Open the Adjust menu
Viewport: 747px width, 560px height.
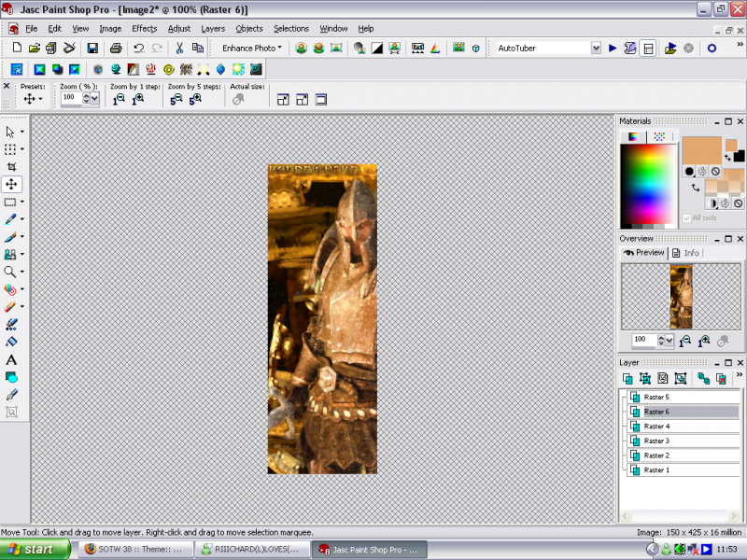[x=179, y=29]
